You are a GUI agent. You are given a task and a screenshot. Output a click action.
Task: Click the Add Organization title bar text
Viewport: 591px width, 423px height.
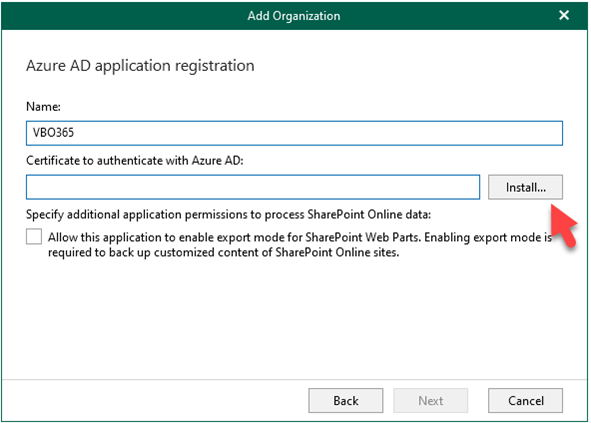point(294,16)
